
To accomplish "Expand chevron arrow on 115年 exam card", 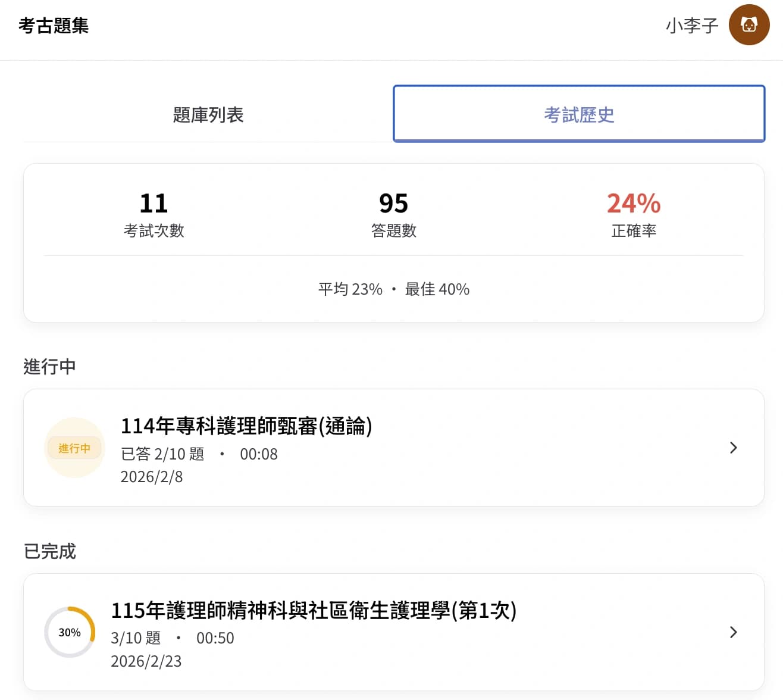I will 733,632.
